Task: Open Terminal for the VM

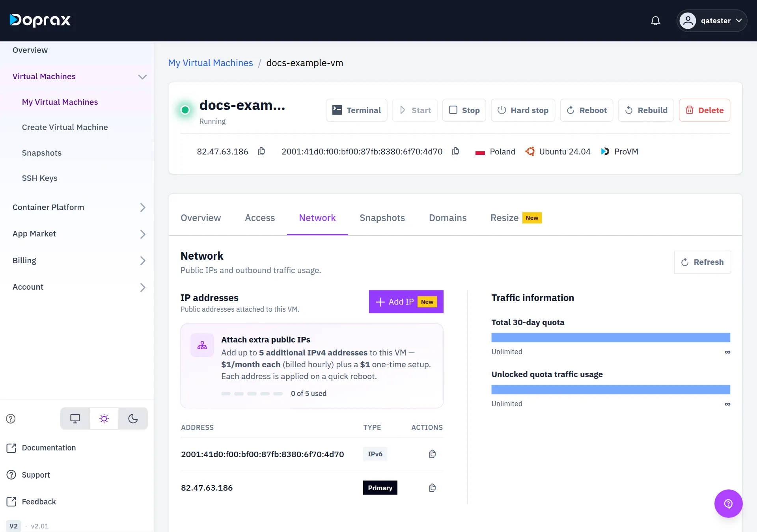Action: tap(356, 110)
